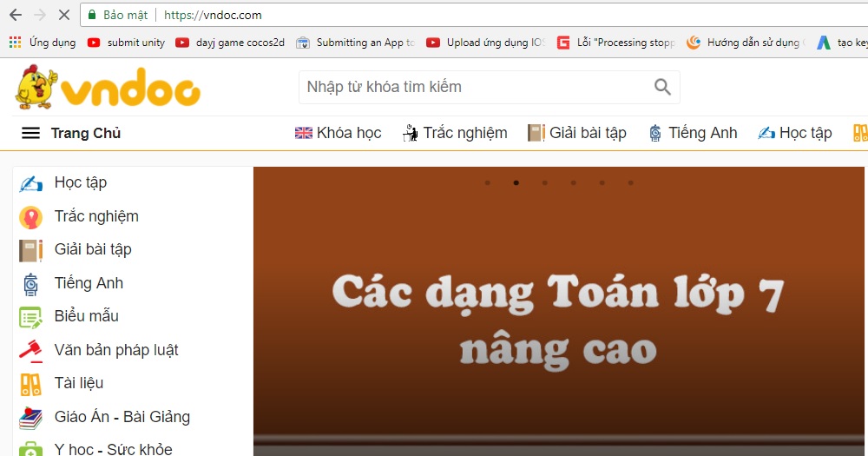This screenshot has width=868, height=456.
Task: Open Khóa học in top navigation
Action: pyautogui.click(x=349, y=133)
